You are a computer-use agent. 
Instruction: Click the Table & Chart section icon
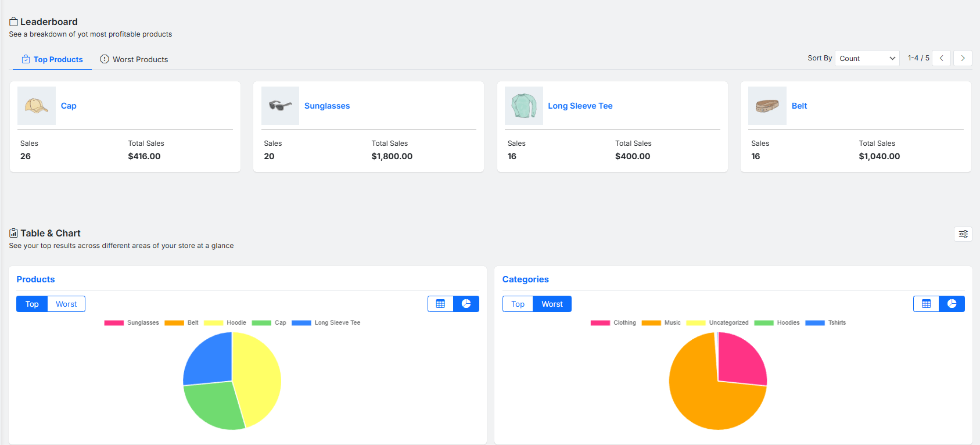(13, 233)
